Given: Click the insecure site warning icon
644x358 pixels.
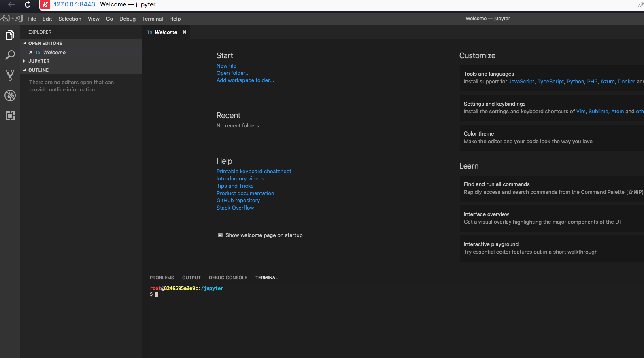Looking at the screenshot, I should click(x=45, y=4).
